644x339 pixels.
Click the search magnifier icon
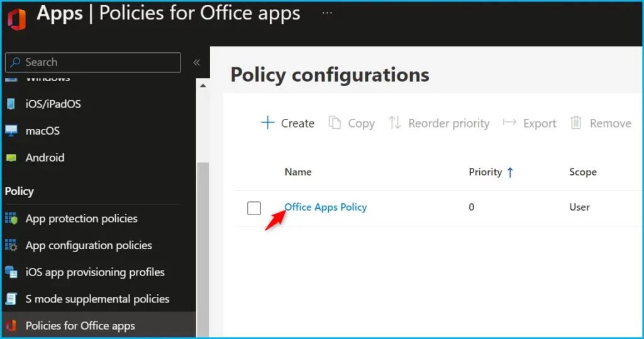coord(15,62)
